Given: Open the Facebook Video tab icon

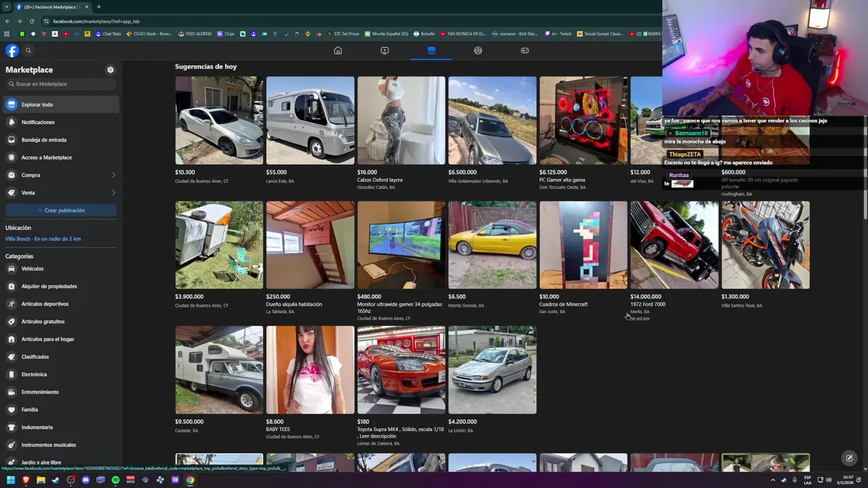Looking at the screenshot, I should (x=384, y=50).
